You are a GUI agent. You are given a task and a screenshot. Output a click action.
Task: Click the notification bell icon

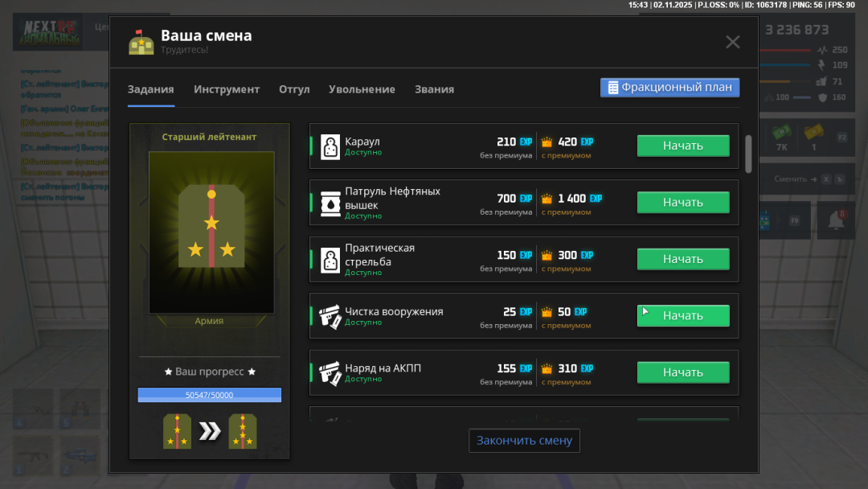[837, 220]
